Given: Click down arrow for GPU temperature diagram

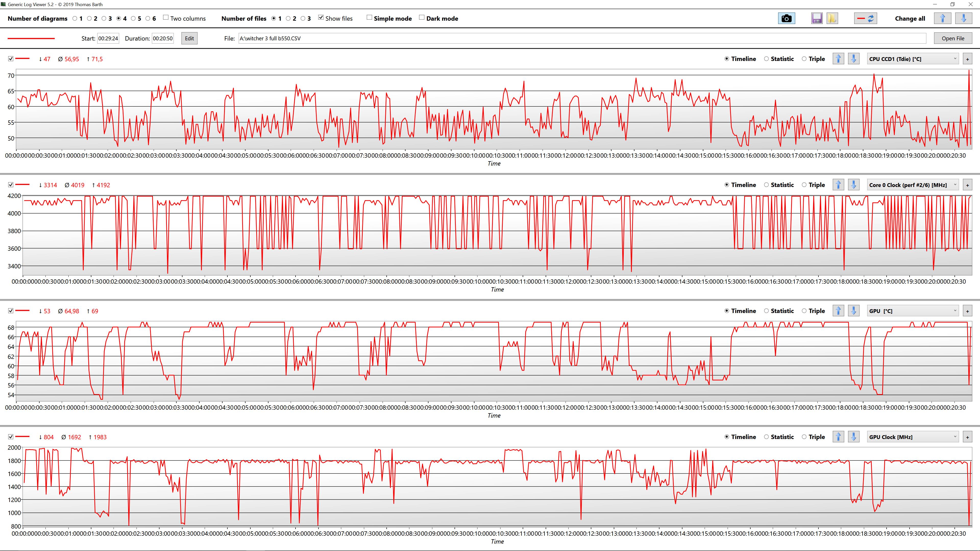Looking at the screenshot, I should 854,311.
